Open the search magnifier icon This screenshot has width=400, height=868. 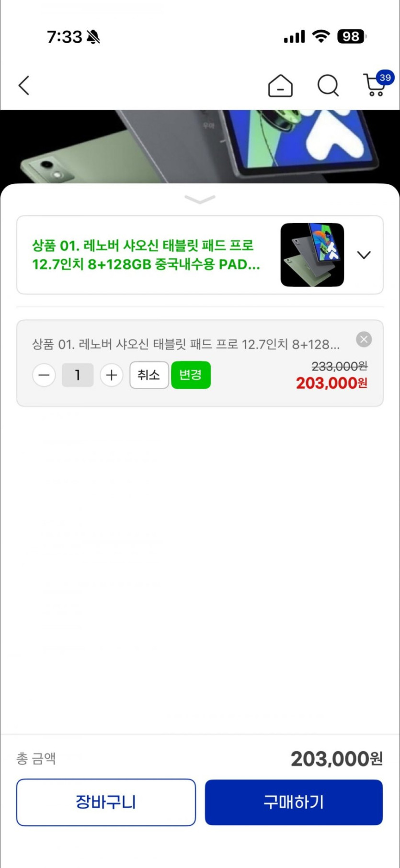click(328, 86)
